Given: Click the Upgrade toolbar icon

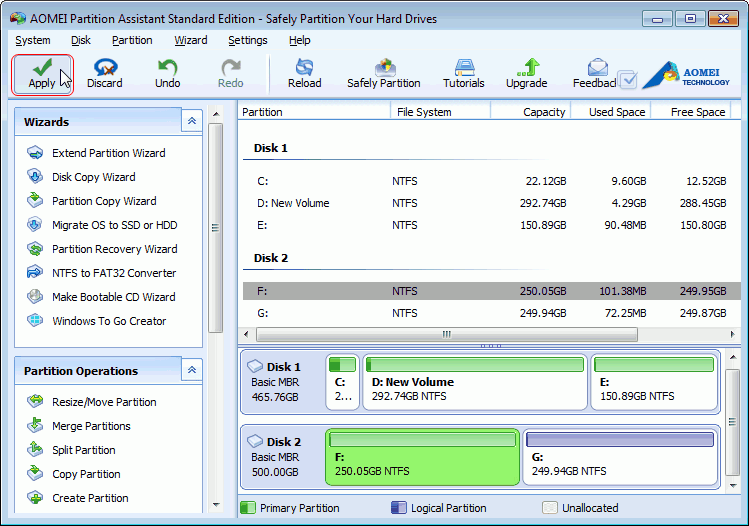Looking at the screenshot, I should point(526,74).
